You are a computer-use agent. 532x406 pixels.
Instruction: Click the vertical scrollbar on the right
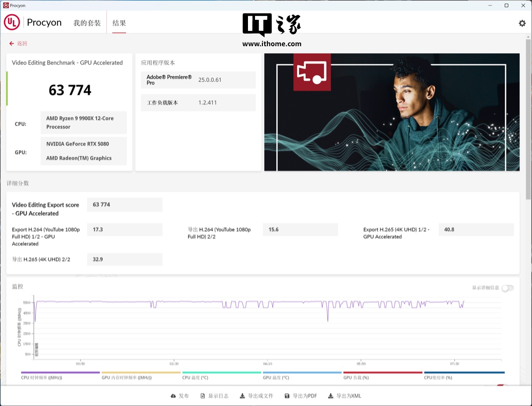click(528, 119)
